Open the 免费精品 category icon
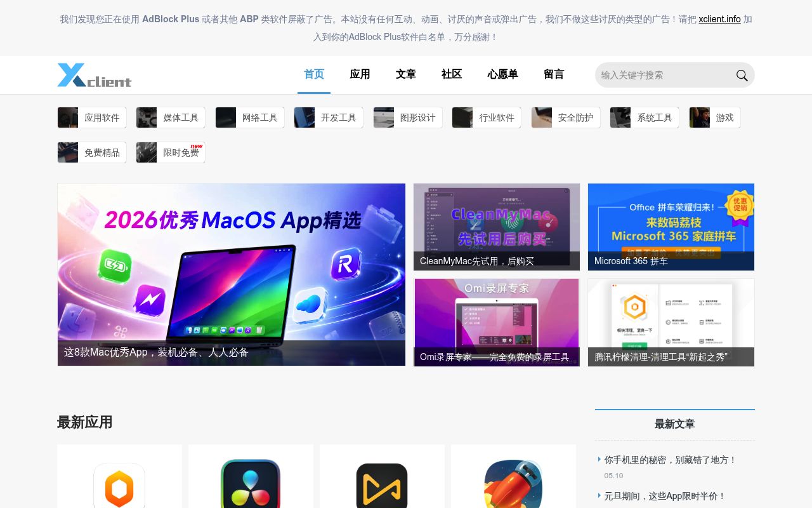Viewport: 812px width, 508px height. (68, 152)
